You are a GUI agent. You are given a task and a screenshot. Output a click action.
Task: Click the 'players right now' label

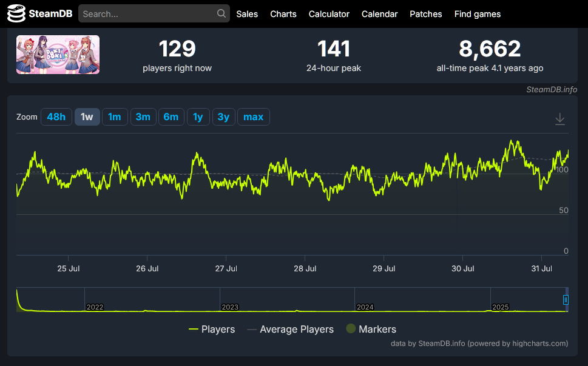pos(177,68)
